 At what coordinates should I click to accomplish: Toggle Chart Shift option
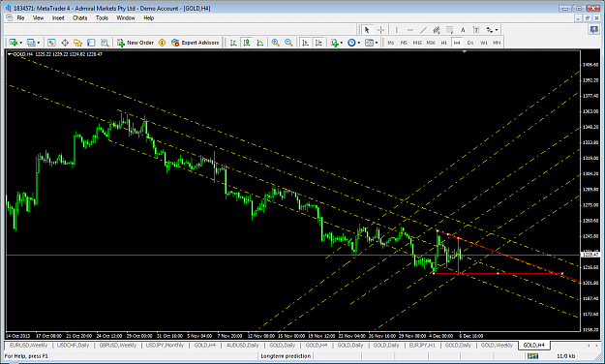318,43
